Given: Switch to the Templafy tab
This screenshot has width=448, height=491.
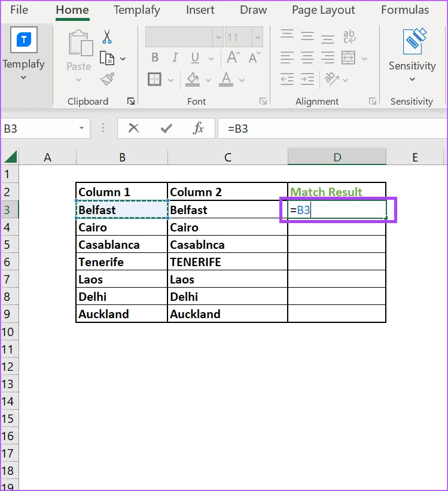Looking at the screenshot, I should (x=136, y=10).
